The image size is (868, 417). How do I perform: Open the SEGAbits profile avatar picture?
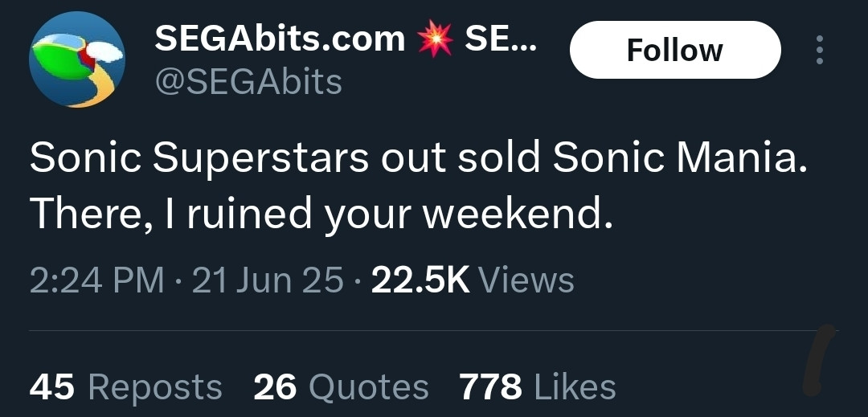coord(77,59)
